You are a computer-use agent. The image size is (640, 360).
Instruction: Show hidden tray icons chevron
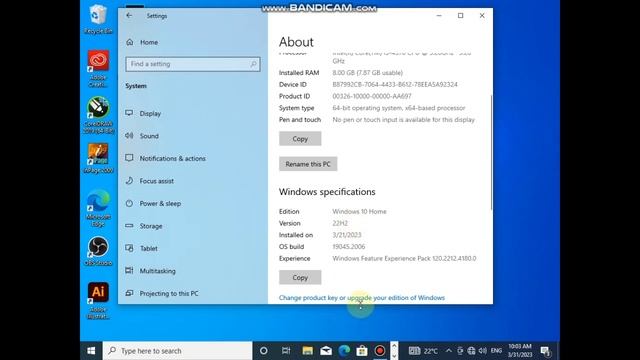[449, 351]
